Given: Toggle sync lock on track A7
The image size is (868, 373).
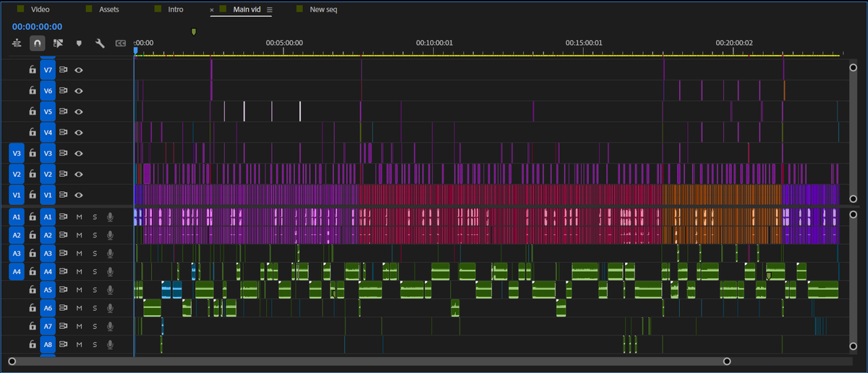Looking at the screenshot, I should coord(64,327).
